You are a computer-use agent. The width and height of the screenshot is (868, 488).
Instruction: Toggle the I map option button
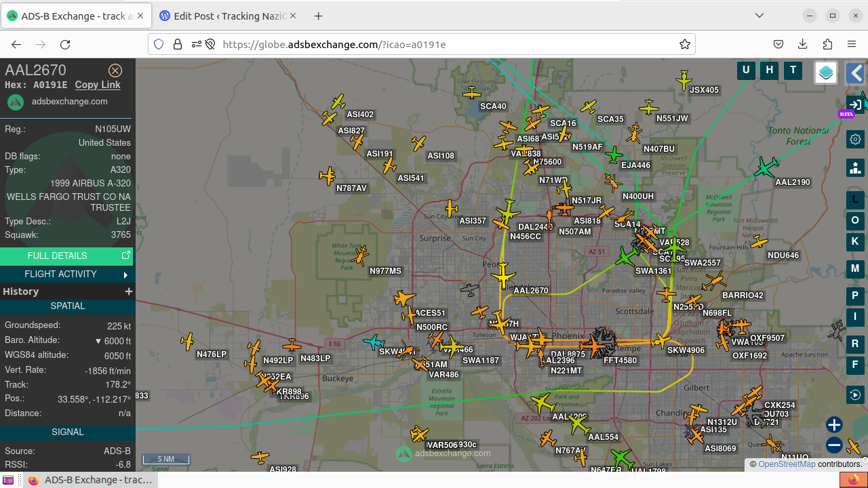click(855, 317)
